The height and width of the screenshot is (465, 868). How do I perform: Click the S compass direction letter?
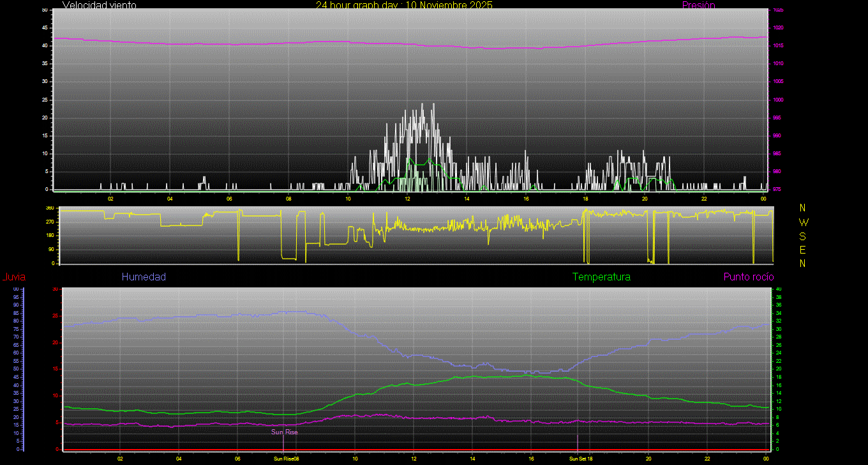pyautogui.click(x=802, y=236)
